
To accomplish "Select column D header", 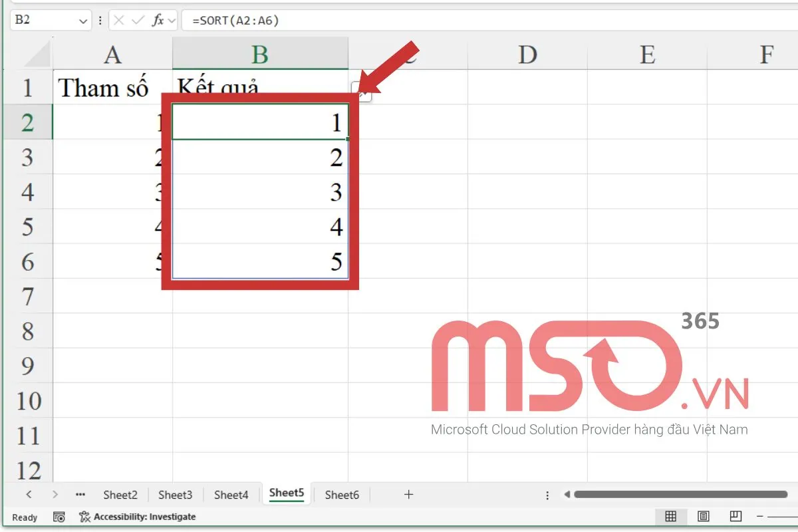I will coord(528,54).
